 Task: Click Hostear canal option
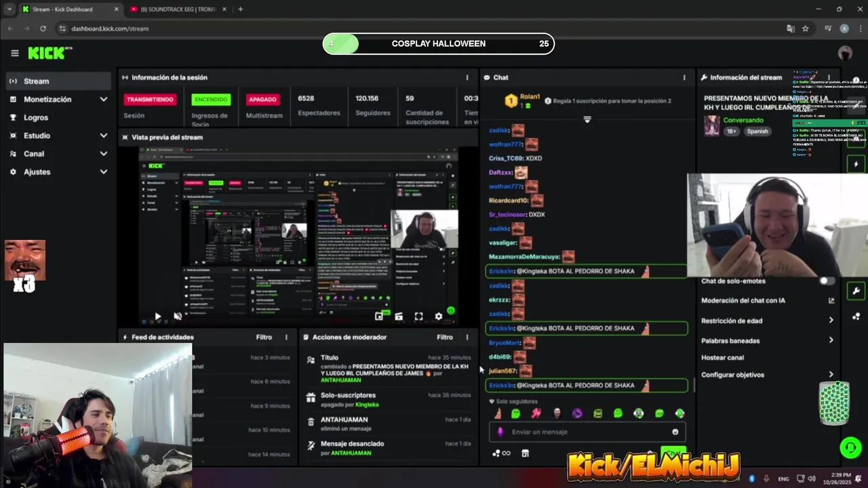(722, 357)
